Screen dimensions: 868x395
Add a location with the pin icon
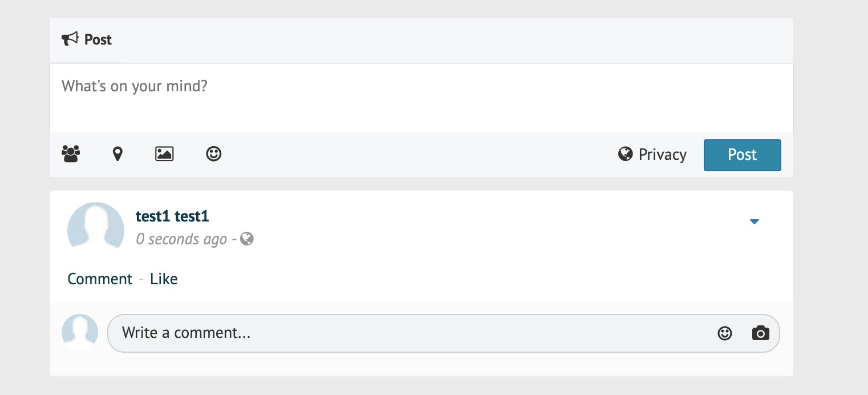coord(117,154)
